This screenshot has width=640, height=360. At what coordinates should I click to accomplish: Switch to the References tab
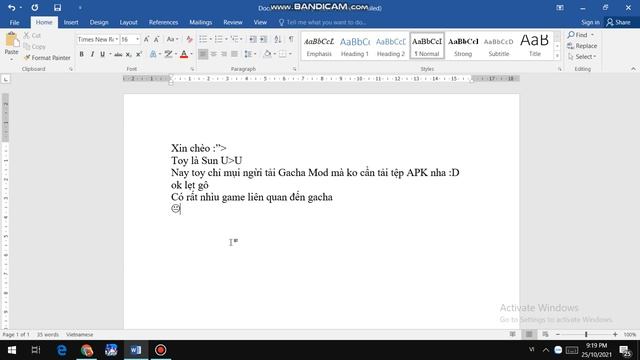click(163, 22)
